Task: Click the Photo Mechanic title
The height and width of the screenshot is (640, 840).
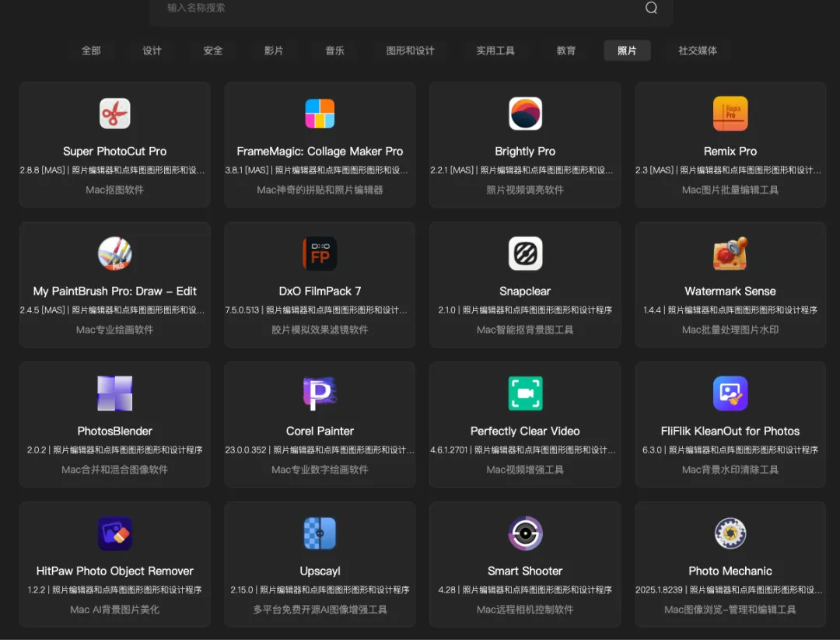Action: pos(730,571)
